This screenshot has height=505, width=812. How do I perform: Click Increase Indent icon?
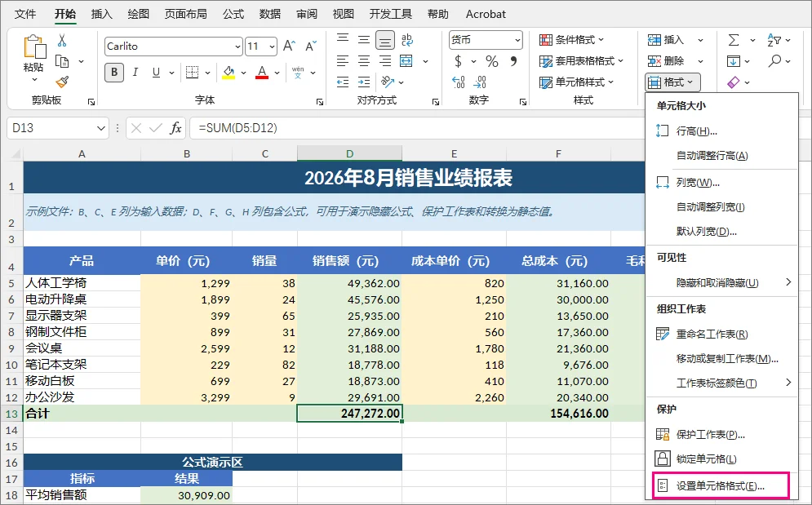(364, 82)
